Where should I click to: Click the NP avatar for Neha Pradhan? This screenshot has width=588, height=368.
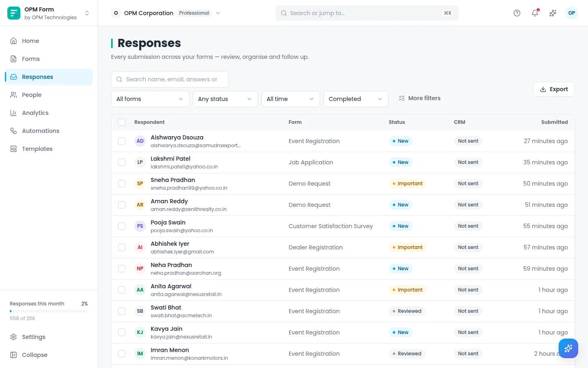[140, 269]
